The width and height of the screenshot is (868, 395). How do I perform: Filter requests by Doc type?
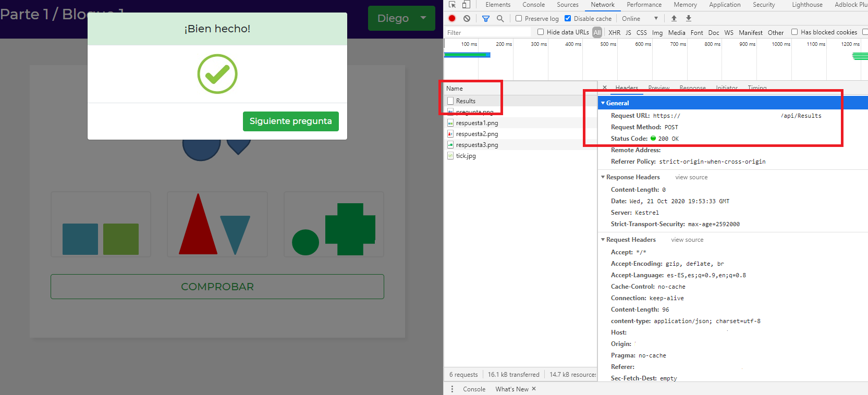(714, 32)
